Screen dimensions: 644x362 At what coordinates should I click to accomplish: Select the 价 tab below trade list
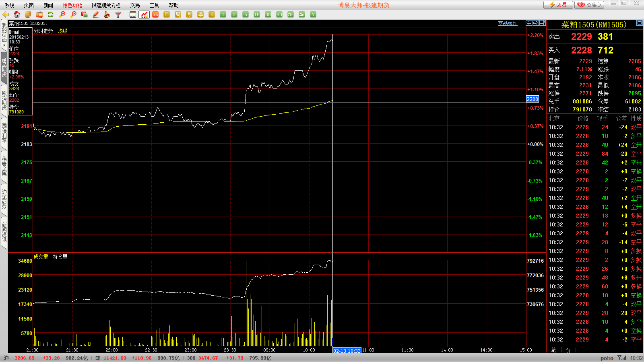[568, 350]
